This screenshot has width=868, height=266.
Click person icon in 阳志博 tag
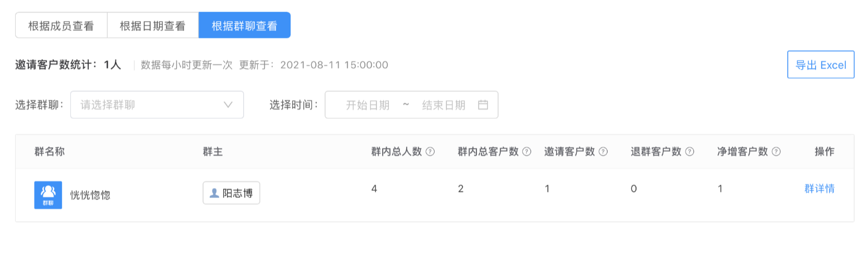(x=214, y=194)
